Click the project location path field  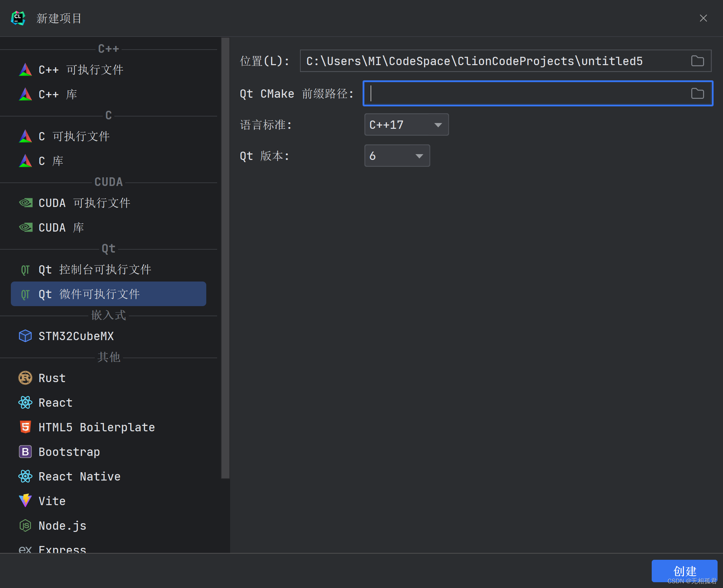[x=492, y=61]
